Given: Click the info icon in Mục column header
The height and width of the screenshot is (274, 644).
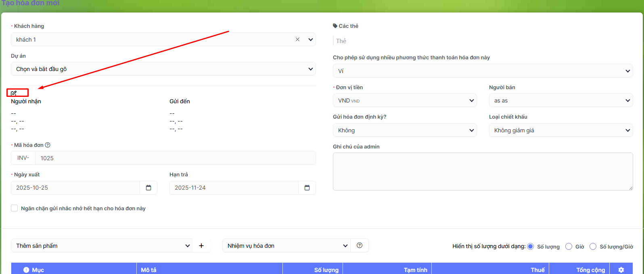Looking at the screenshot, I should (26, 270).
